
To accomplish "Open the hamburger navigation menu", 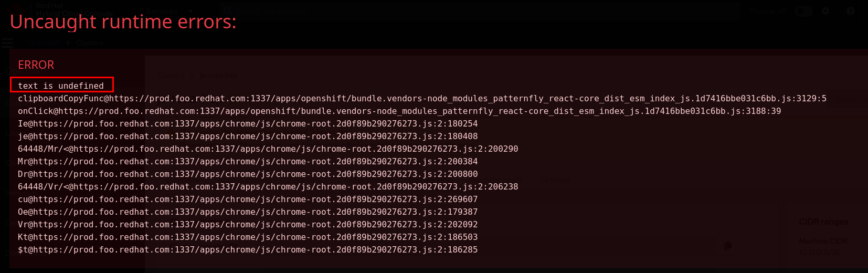I will [x=7, y=43].
